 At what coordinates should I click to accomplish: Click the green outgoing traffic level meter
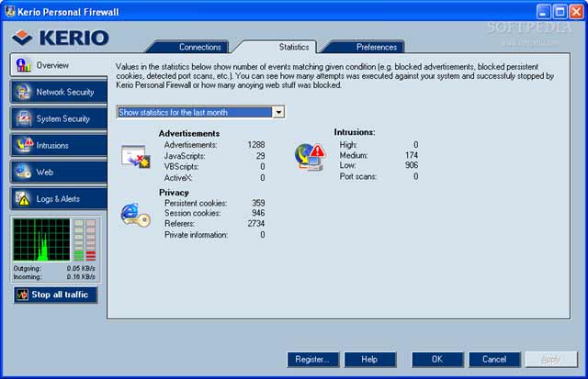click(79, 240)
